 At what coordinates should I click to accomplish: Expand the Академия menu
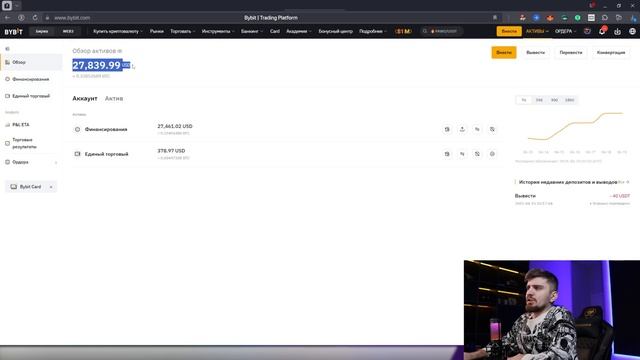click(298, 31)
